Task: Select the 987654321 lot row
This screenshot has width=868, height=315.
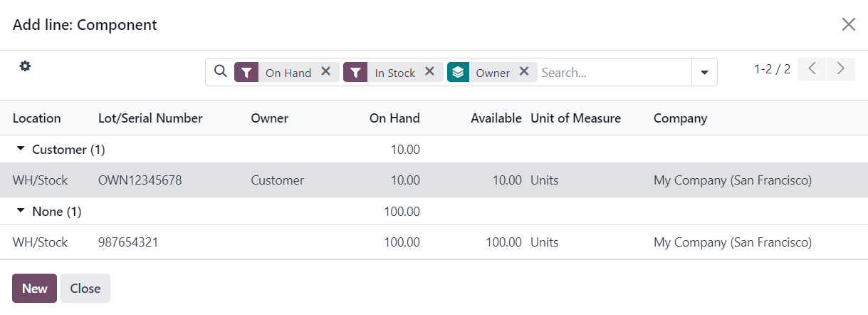Action: click(434, 242)
